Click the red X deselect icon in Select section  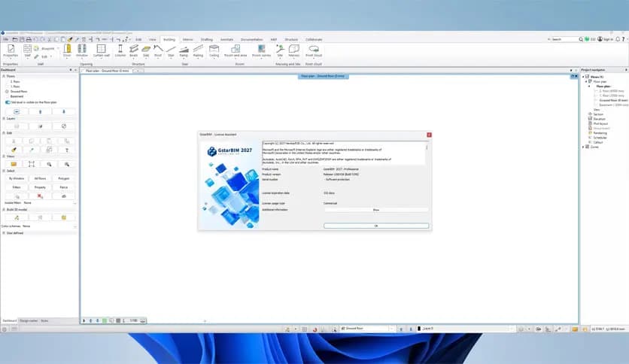40,196
